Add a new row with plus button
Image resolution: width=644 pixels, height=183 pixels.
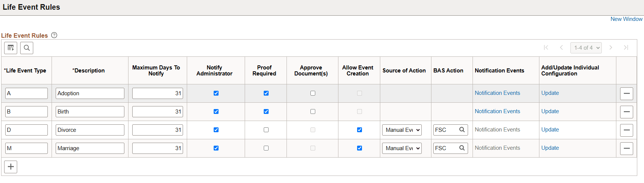coord(11,167)
